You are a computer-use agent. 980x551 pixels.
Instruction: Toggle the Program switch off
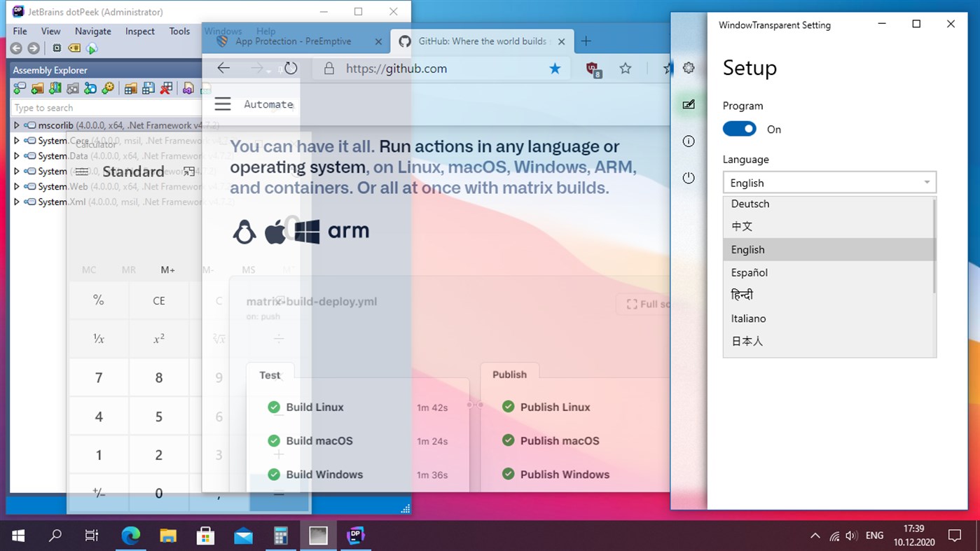pos(739,129)
